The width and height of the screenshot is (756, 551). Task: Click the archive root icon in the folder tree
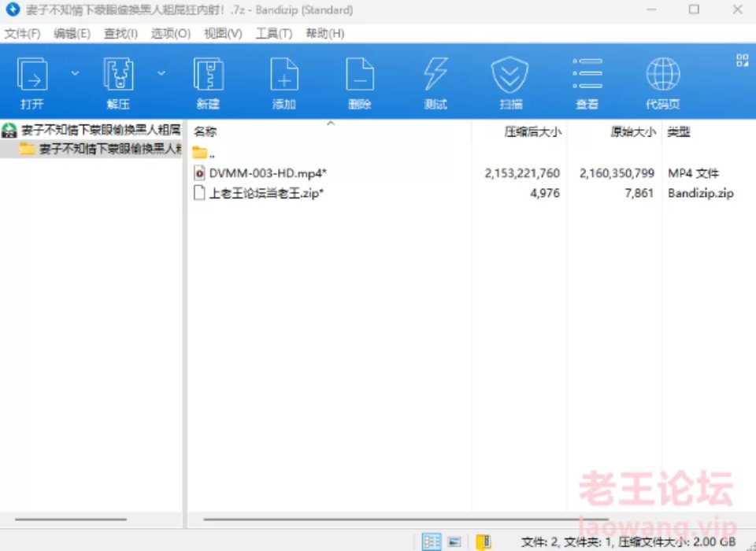coord(9,130)
